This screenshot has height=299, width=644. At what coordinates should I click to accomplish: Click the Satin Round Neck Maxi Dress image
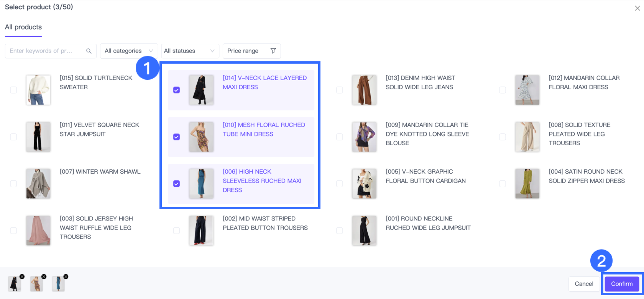527,184
